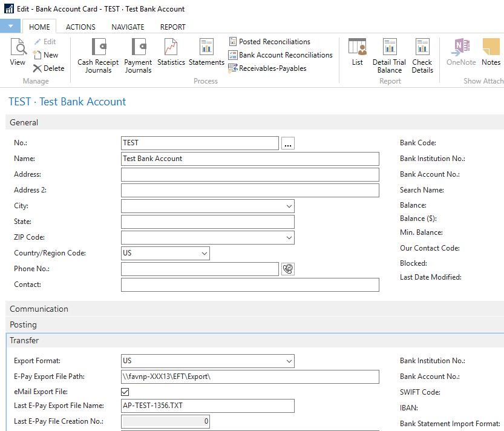Click the phone dial icon beside Phone No.
504x431 pixels.
[x=288, y=269]
